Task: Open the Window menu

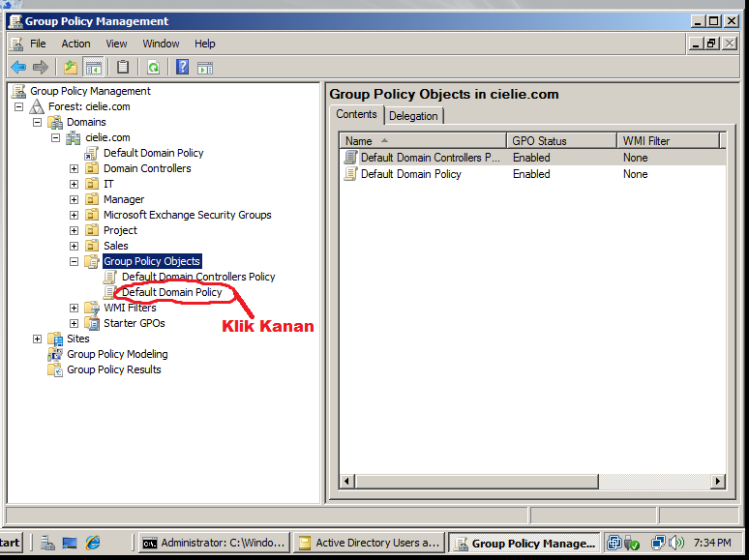Action: click(161, 44)
